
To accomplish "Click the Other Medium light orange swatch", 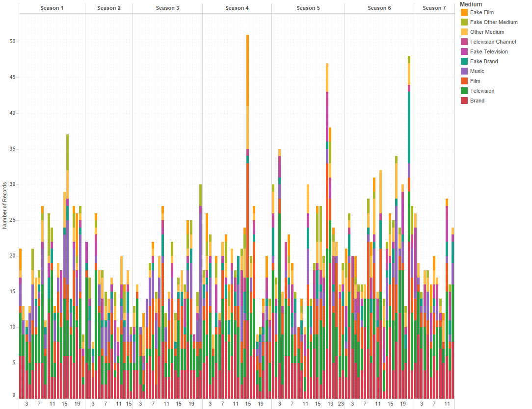I will coord(464,32).
